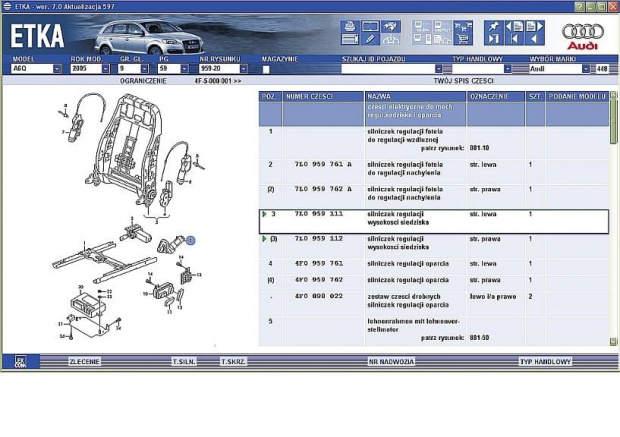Click the ETKA title bar application icon
Screen dimensions: 620x437
point(7,6)
